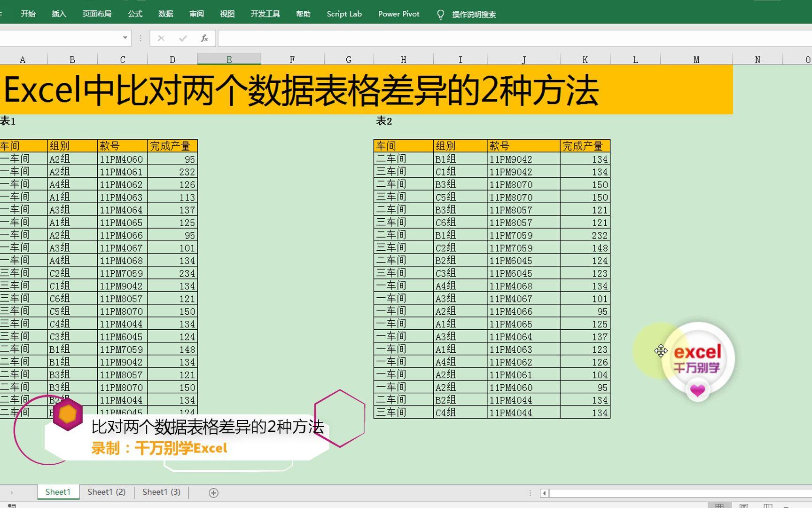Screen dimensions: 812x508
Task: Open the 审阅 ribbon tab
Action: [x=196, y=14]
